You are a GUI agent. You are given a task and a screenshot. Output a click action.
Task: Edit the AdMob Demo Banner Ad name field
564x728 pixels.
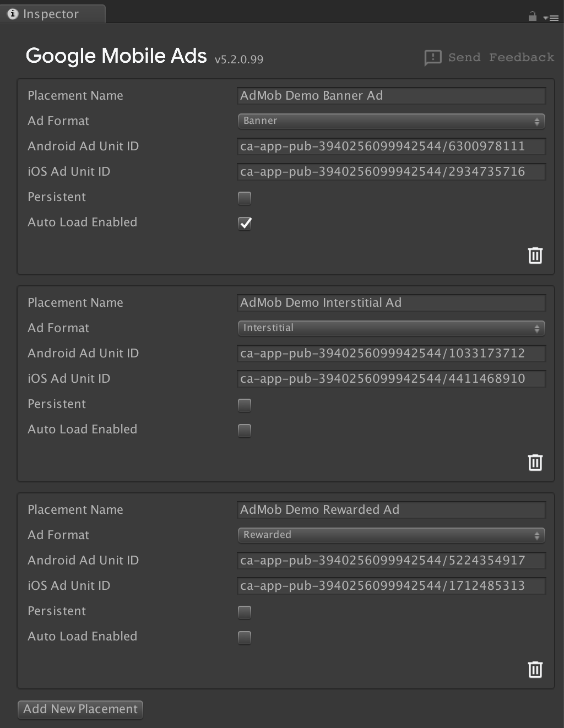[391, 96]
